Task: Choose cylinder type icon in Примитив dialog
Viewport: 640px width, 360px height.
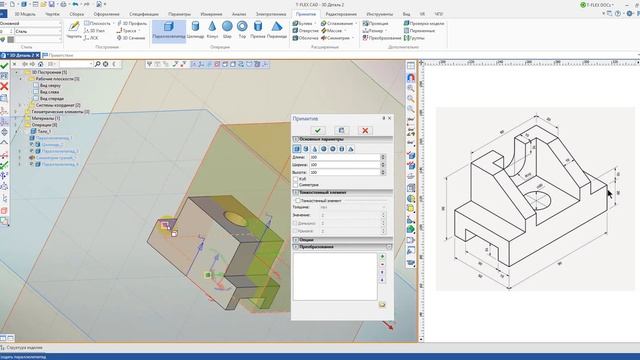Action: (306, 149)
